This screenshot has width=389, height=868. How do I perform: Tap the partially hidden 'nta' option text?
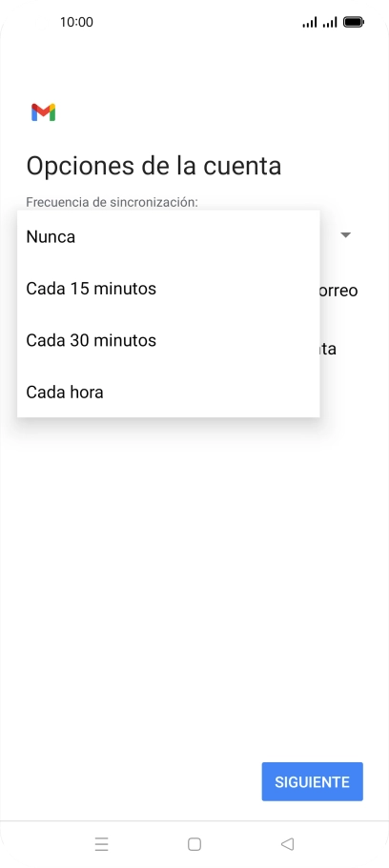(328, 350)
